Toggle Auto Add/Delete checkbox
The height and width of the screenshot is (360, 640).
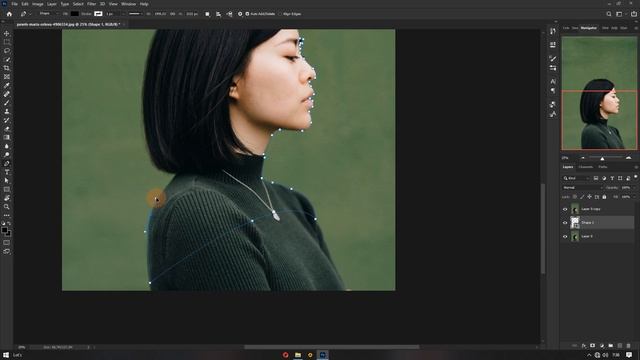coord(247,14)
